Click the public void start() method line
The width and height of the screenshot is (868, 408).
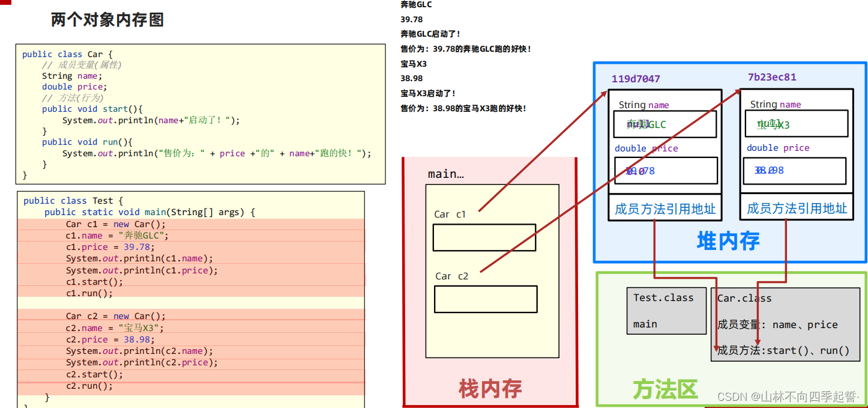92,109
